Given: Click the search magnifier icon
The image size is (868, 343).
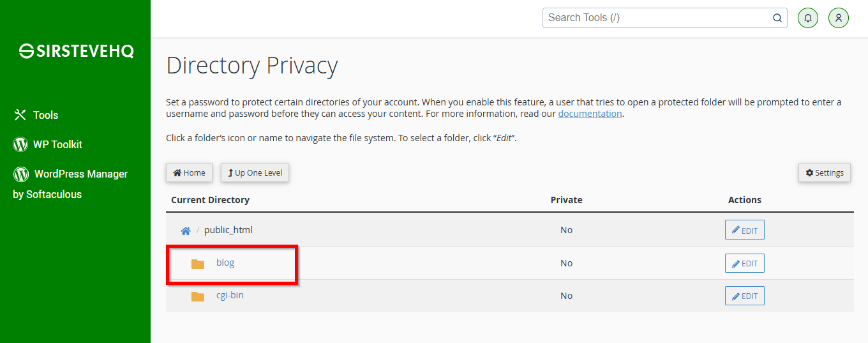Looking at the screenshot, I should coord(777,18).
